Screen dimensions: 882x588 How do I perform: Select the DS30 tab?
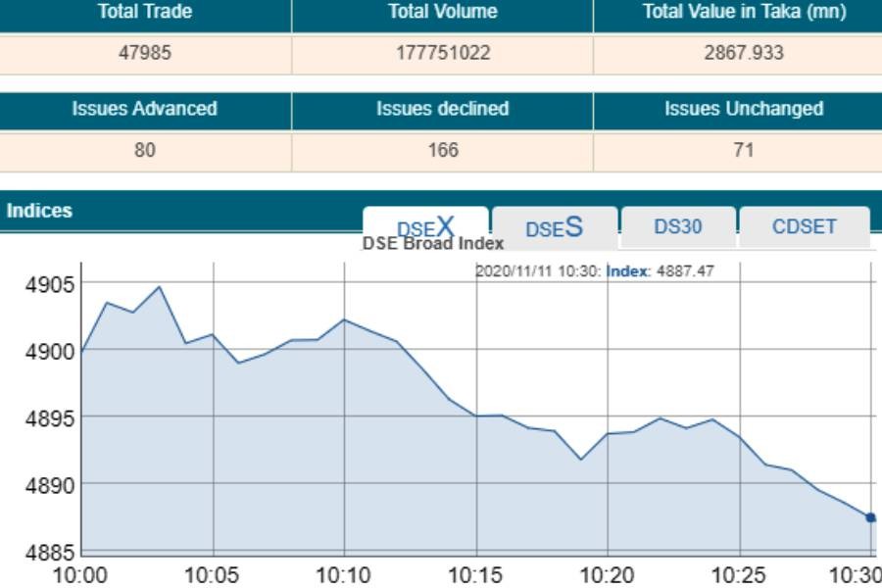678,226
